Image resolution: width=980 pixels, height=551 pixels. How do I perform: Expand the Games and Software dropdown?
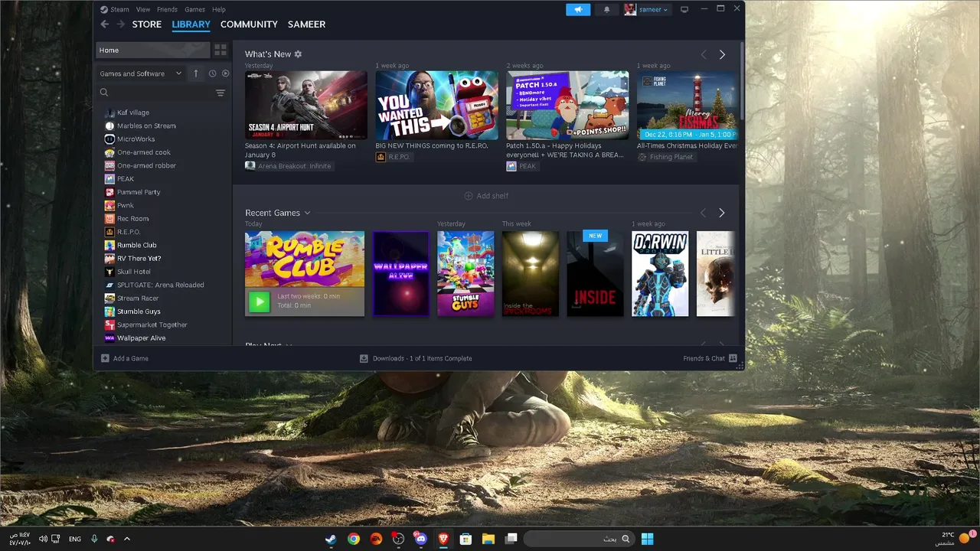click(x=141, y=73)
